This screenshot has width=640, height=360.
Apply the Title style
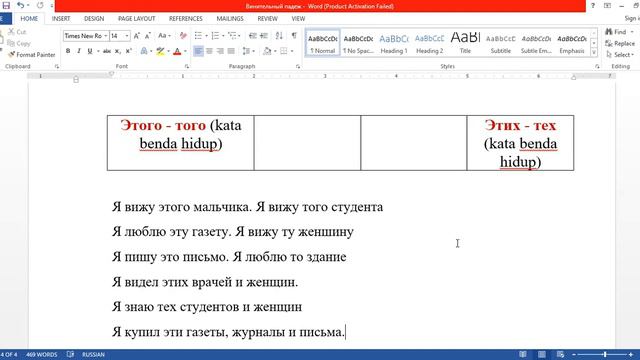point(465,43)
